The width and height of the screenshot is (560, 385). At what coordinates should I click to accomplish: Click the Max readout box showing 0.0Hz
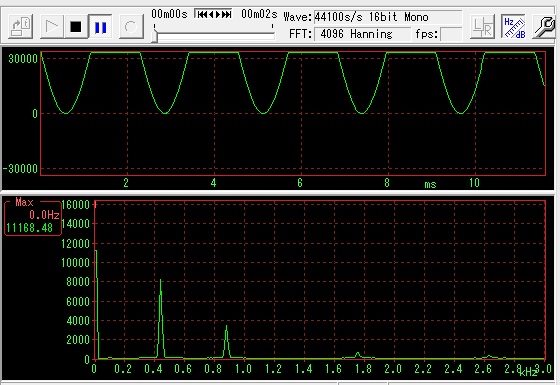click(x=32, y=218)
